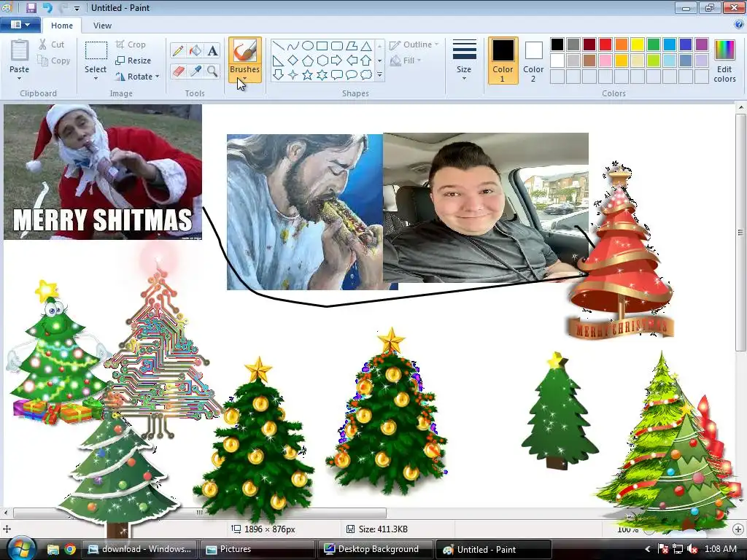Image resolution: width=747 pixels, height=560 pixels.
Task: Open the Rotate dropdown
Action: click(137, 76)
